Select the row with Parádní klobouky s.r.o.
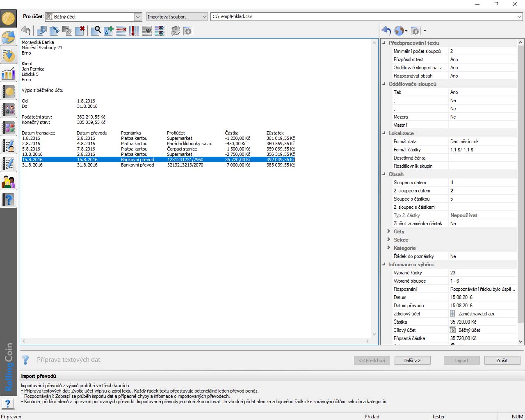 tap(158, 144)
